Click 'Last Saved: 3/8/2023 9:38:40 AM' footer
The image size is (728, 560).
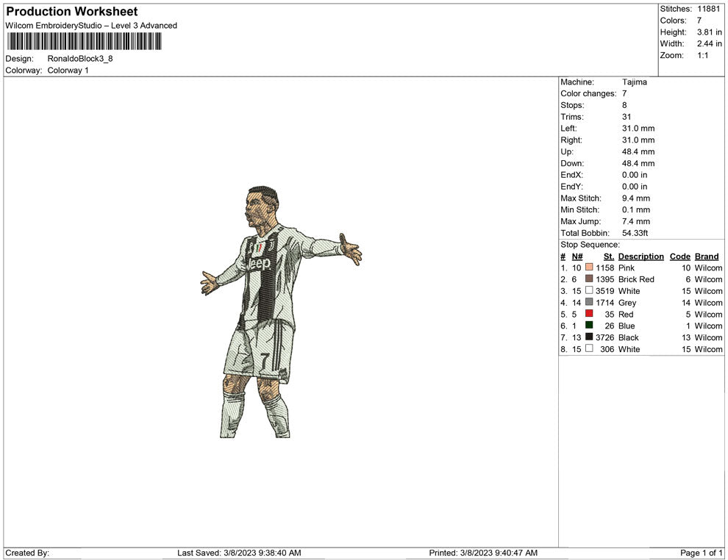tap(239, 553)
